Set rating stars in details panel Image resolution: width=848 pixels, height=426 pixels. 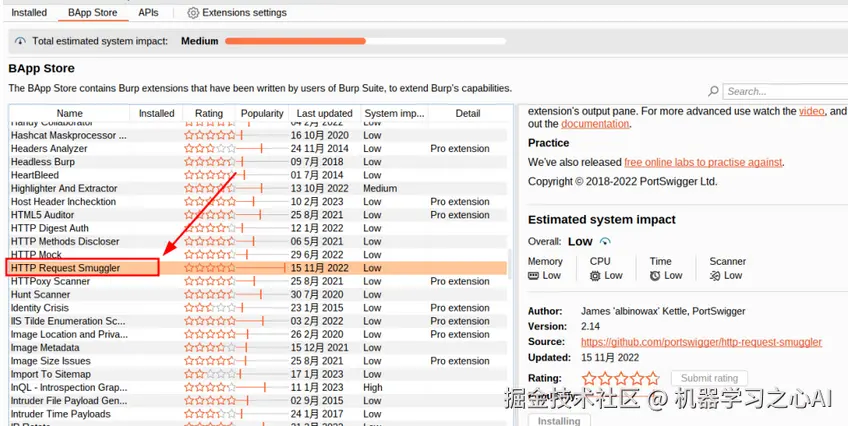pos(621,378)
